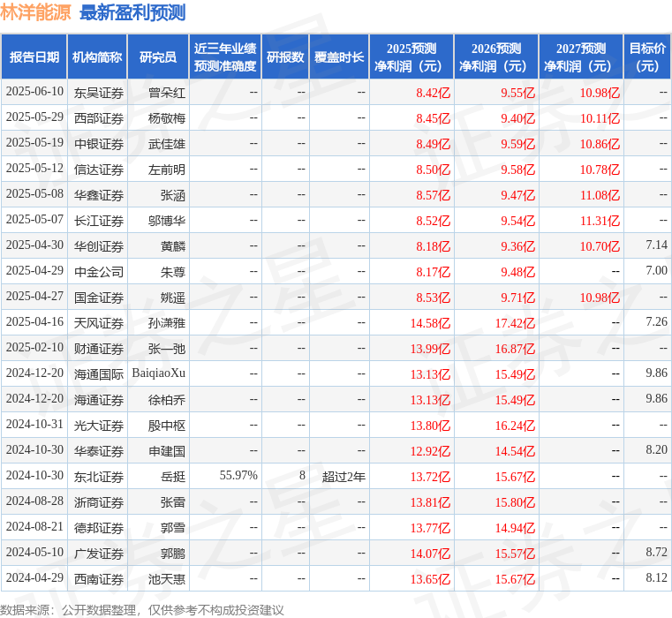Screen dimensions: 672x618
Task: Select the 东北证券 institution cell
Action: pos(99,477)
